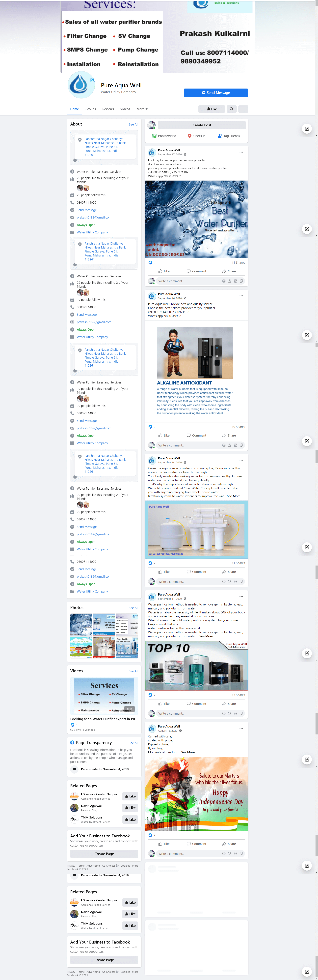This screenshot has height=980, width=318.
Task: Click 19 Shares count
Action: (x=238, y=427)
